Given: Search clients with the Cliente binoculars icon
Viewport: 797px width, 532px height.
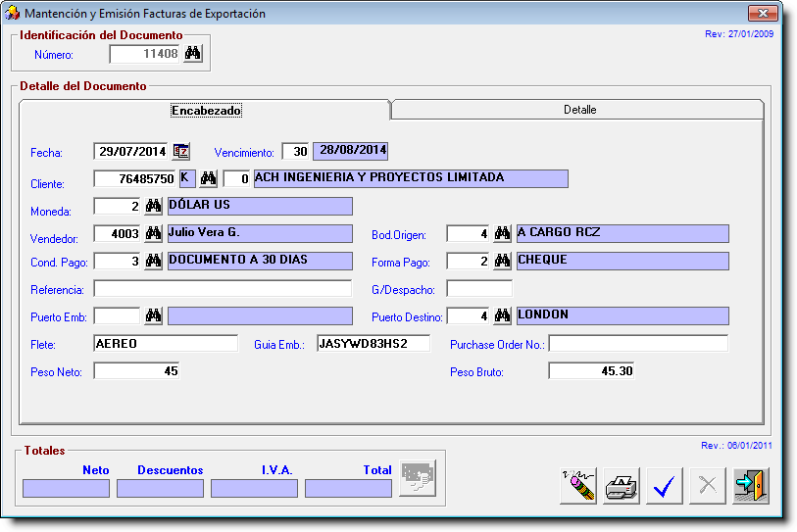Looking at the screenshot, I should [x=208, y=178].
